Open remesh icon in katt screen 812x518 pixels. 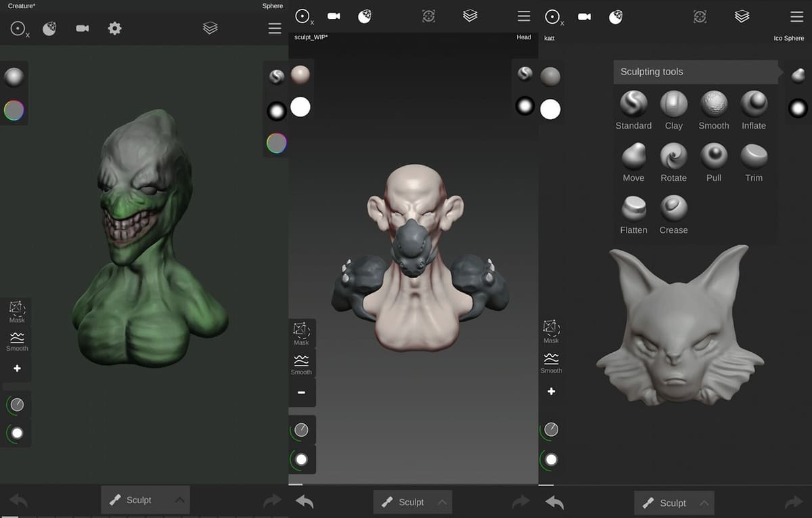[x=700, y=16]
